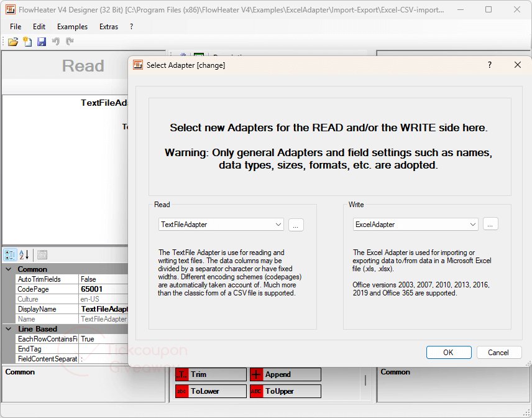Open property pages icon in property grid
Viewport: 532px width, 418px height.
42,254
